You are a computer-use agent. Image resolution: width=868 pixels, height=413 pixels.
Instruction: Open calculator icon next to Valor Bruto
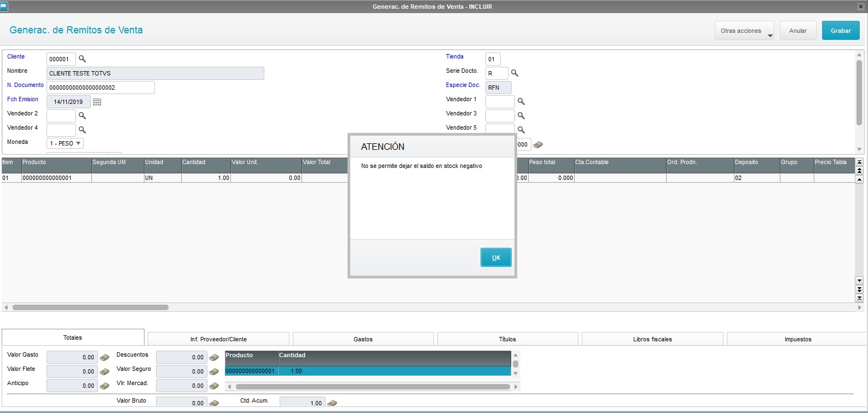tap(214, 403)
